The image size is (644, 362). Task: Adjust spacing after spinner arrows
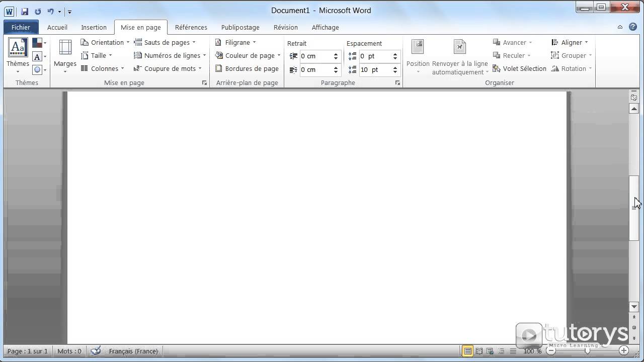(395, 70)
